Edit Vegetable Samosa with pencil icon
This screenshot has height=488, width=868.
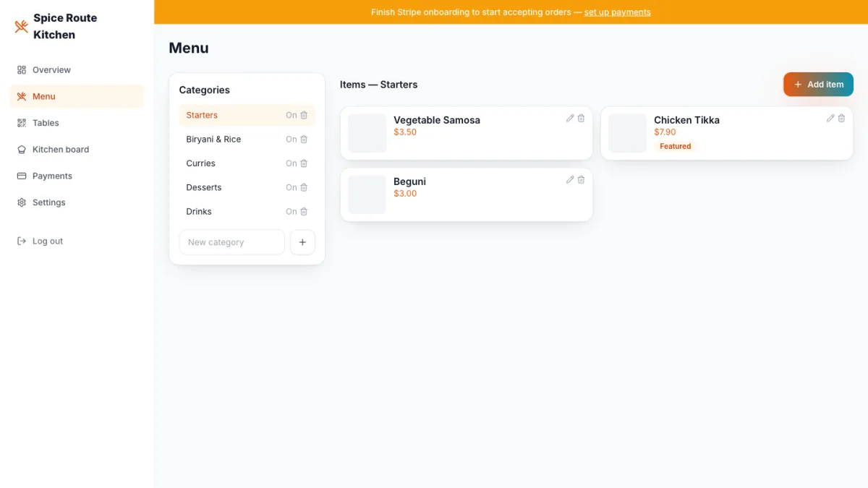click(x=570, y=118)
